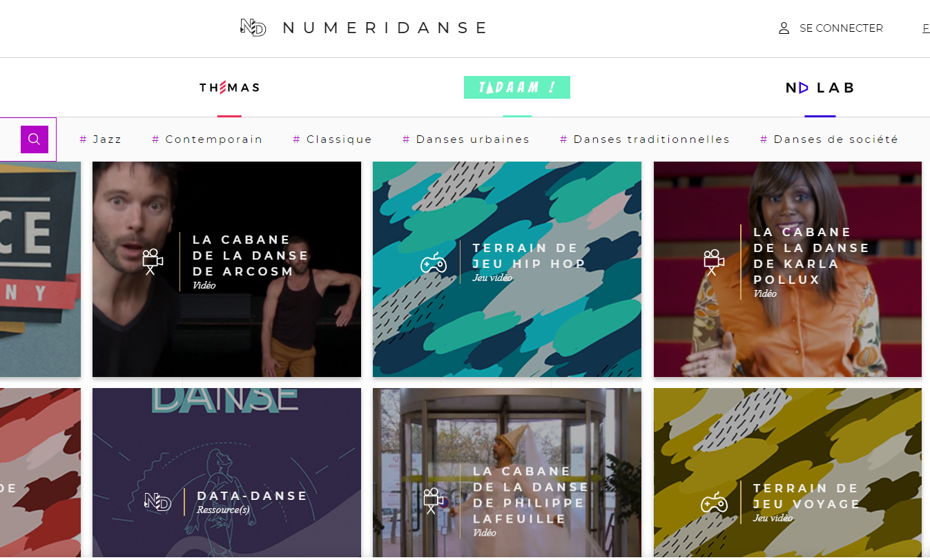Image resolution: width=930 pixels, height=560 pixels.
Task: Click the camera icon on Arcosm card
Action: 152,261
